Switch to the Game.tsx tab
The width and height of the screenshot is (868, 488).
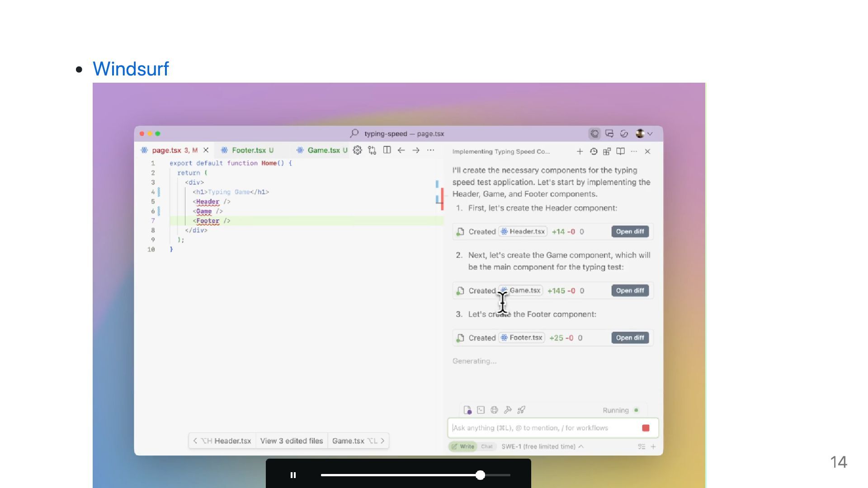point(323,150)
